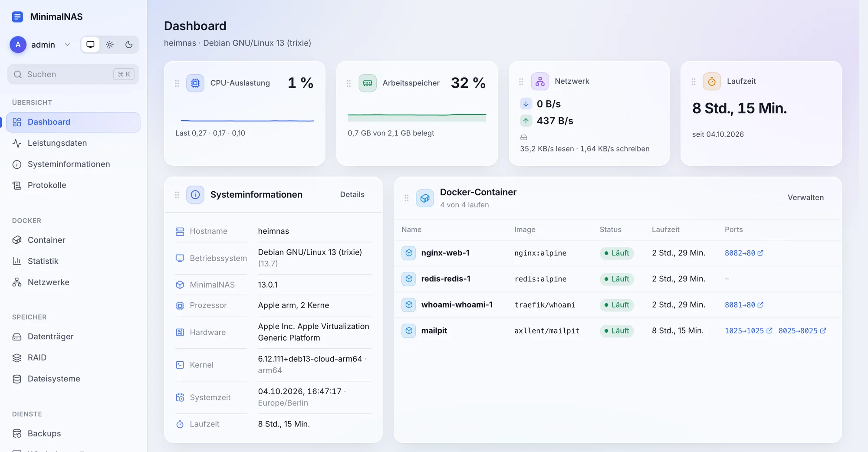
Task: Open Backups in the sidebar
Action: 73,433
